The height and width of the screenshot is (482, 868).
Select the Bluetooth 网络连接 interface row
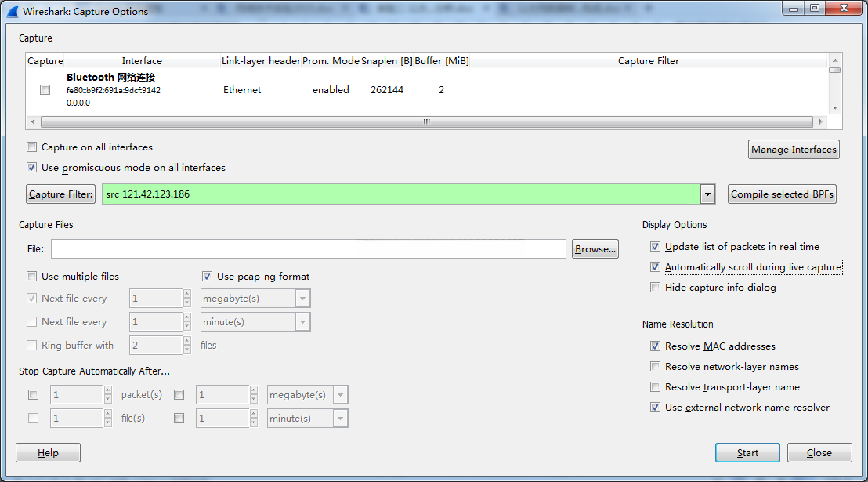[x=426, y=90]
